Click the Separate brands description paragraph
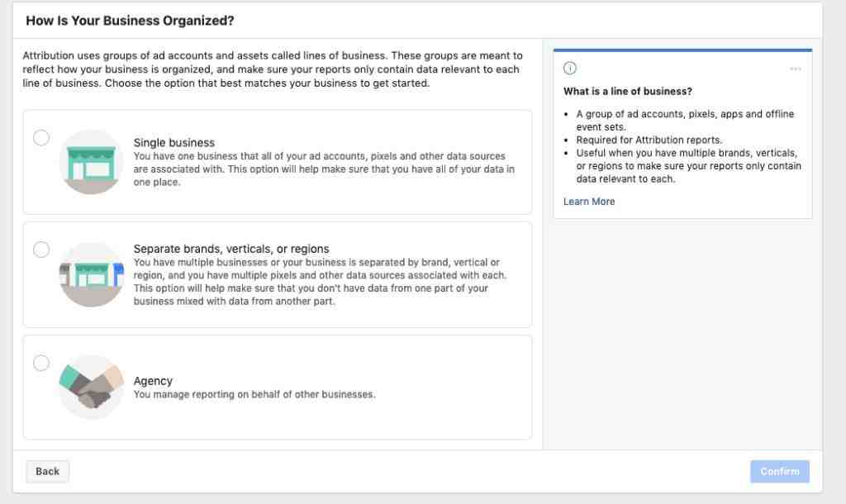The height and width of the screenshot is (504, 846). tap(320, 282)
